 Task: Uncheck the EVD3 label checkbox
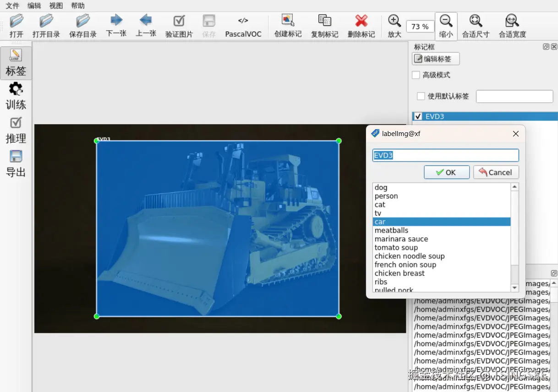point(418,116)
